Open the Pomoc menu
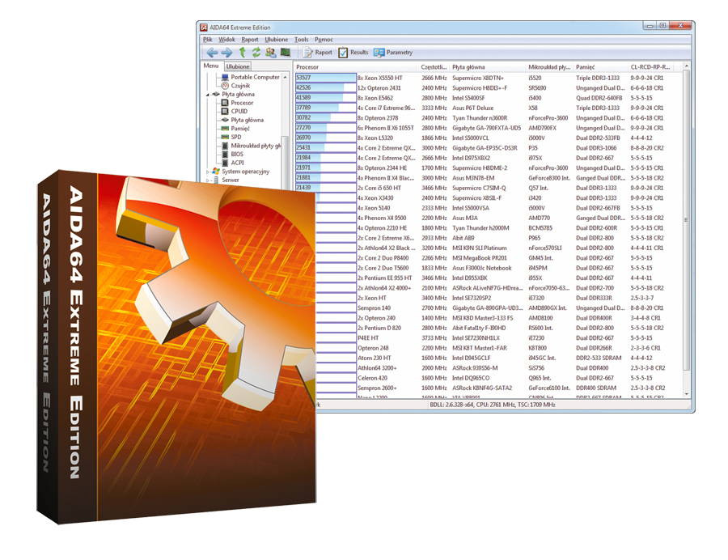This screenshot has width=728, height=560. [x=324, y=39]
